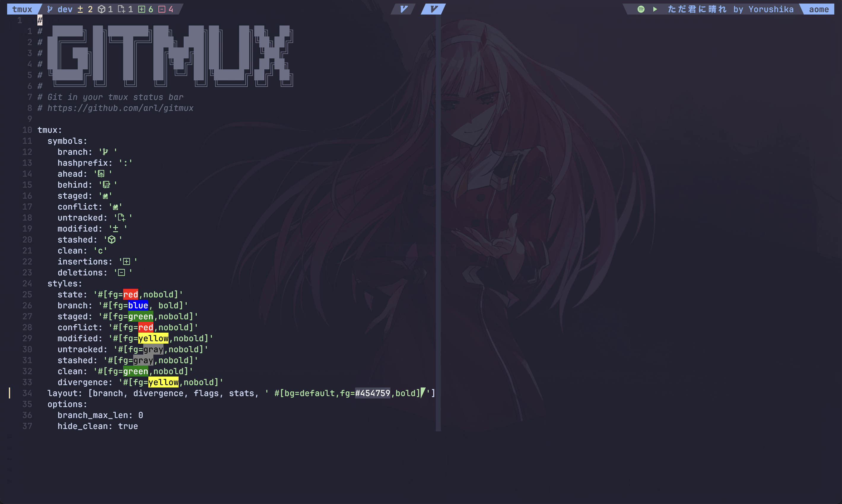The width and height of the screenshot is (842, 504).
Task: Click the #454759 hex color highlight
Action: pos(372,393)
